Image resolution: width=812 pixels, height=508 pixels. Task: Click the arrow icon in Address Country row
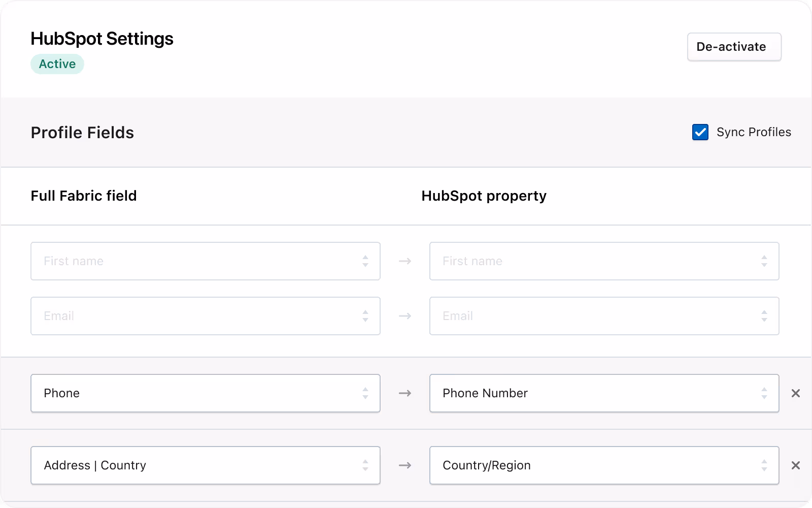pos(405,465)
